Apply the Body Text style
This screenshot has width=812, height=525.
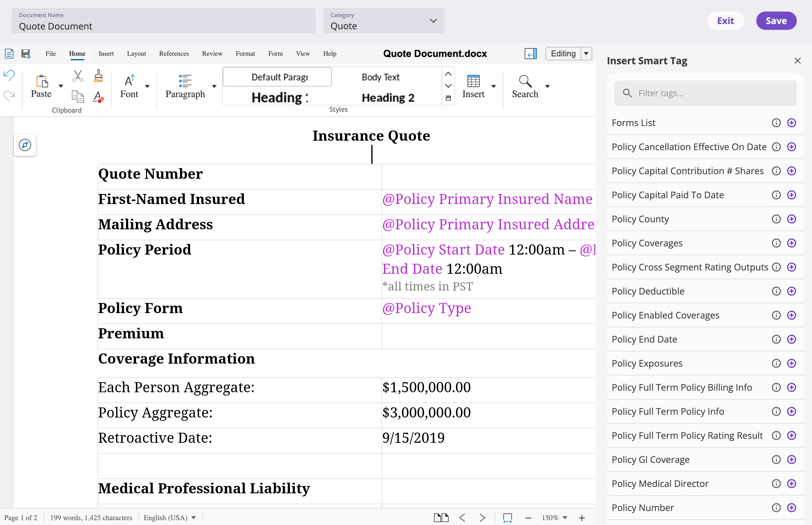(x=380, y=77)
